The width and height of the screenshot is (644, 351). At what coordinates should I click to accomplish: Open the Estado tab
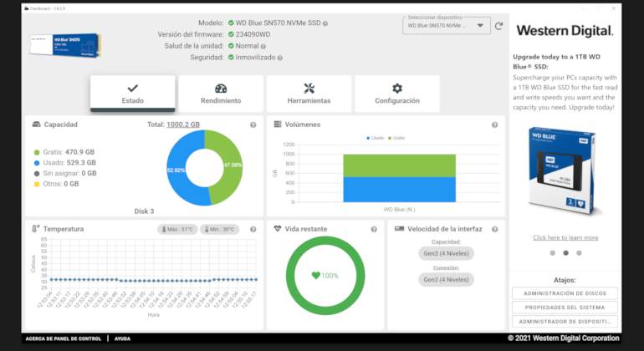click(x=133, y=94)
